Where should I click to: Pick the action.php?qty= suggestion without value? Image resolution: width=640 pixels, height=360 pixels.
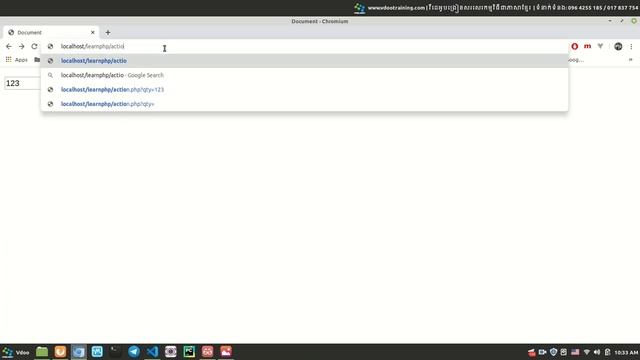(304, 104)
